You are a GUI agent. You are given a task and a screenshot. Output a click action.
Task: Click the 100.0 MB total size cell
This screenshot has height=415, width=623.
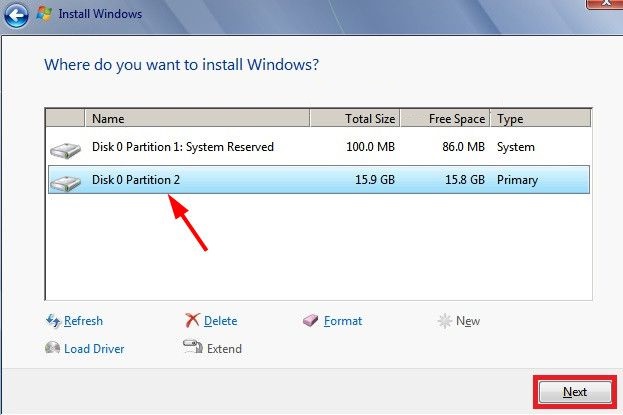coord(370,147)
